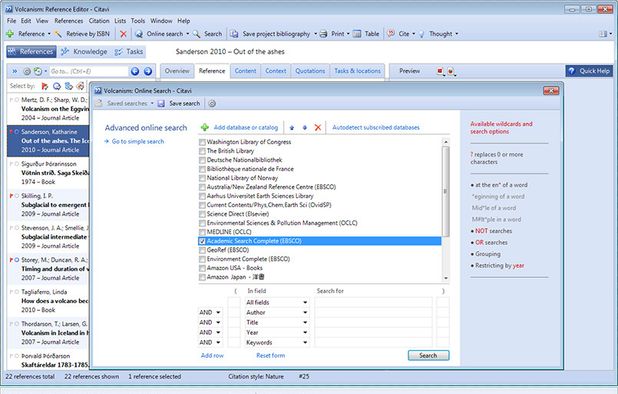Switch to the Content tab
This screenshot has width=618, height=394.
pos(246,71)
